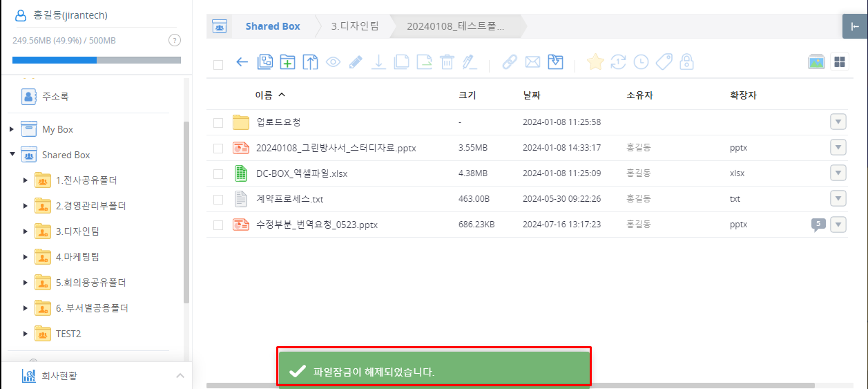Create a new folder with the toolbar icon
The image size is (868, 389).
[x=287, y=62]
